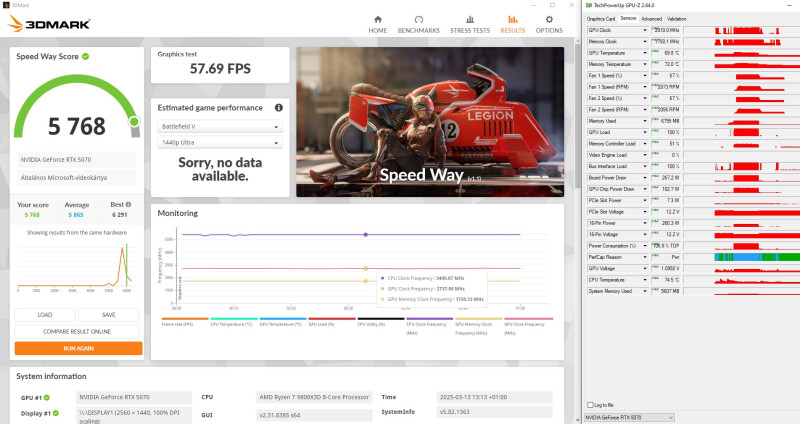The image size is (800, 424).
Task: Click the green check next to Display #1
Action: coord(56,413)
